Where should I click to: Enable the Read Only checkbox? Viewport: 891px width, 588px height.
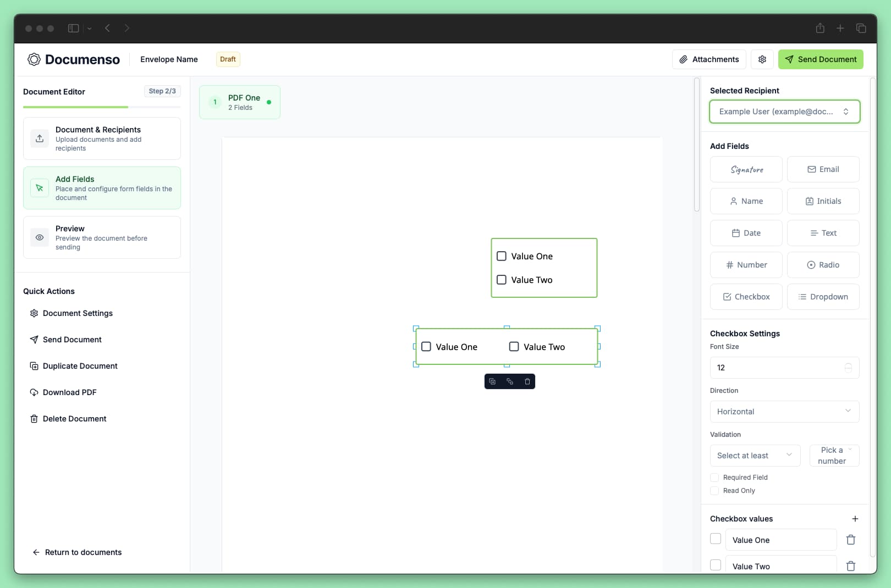(714, 491)
